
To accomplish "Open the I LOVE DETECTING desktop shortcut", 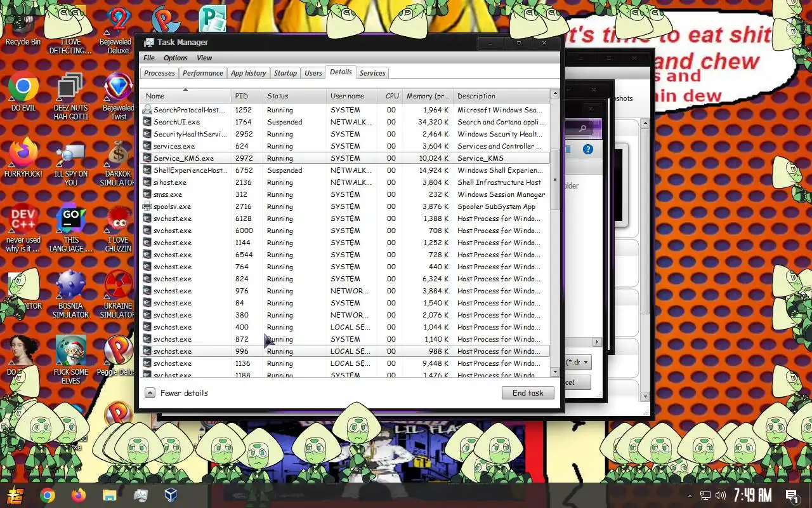I will [x=70, y=30].
